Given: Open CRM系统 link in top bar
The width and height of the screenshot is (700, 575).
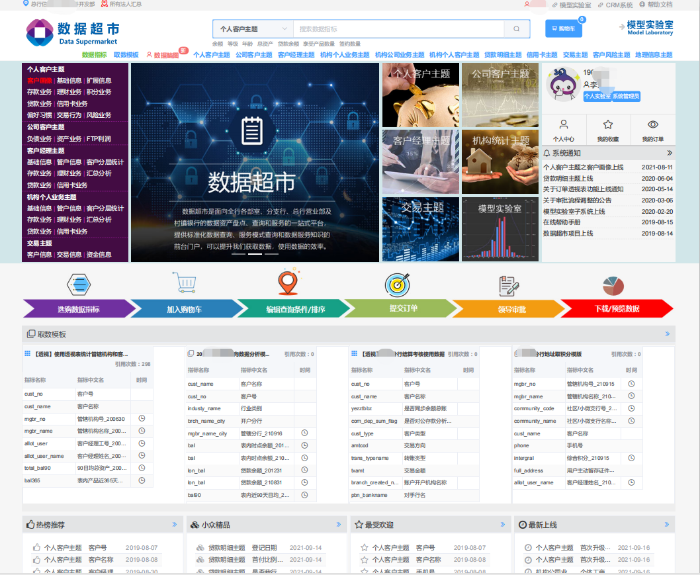Looking at the screenshot, I should tap(615, 5).
